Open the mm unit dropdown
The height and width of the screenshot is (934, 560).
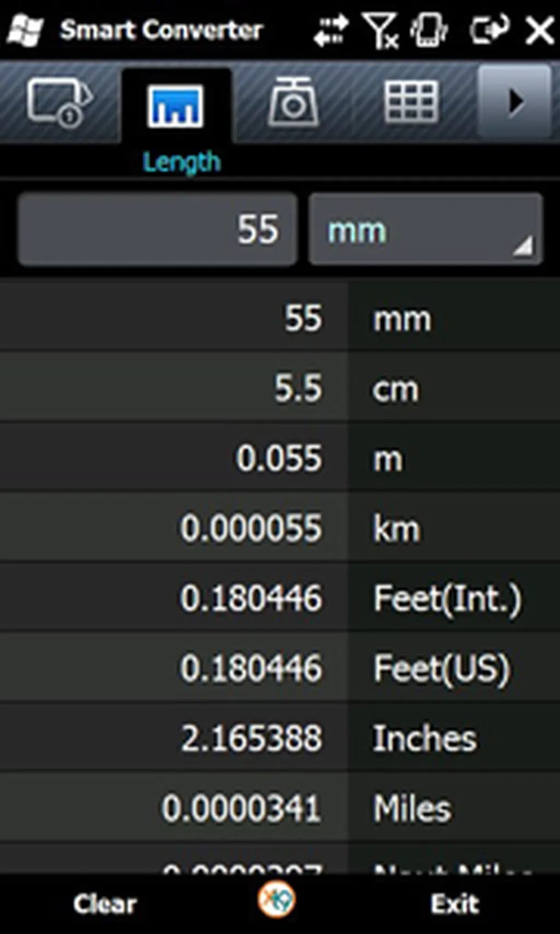coord(425,230)
